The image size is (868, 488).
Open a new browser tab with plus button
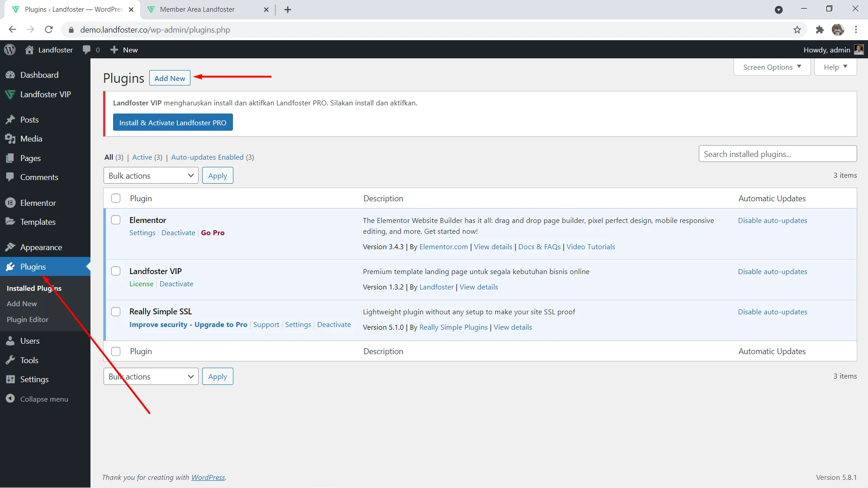click(288, 9)
